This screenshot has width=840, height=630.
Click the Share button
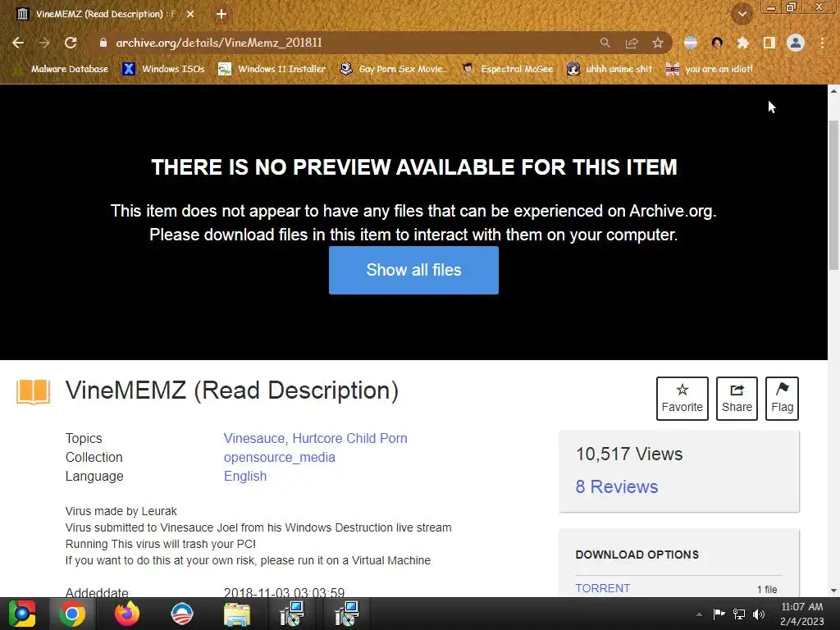pos(737,399)
